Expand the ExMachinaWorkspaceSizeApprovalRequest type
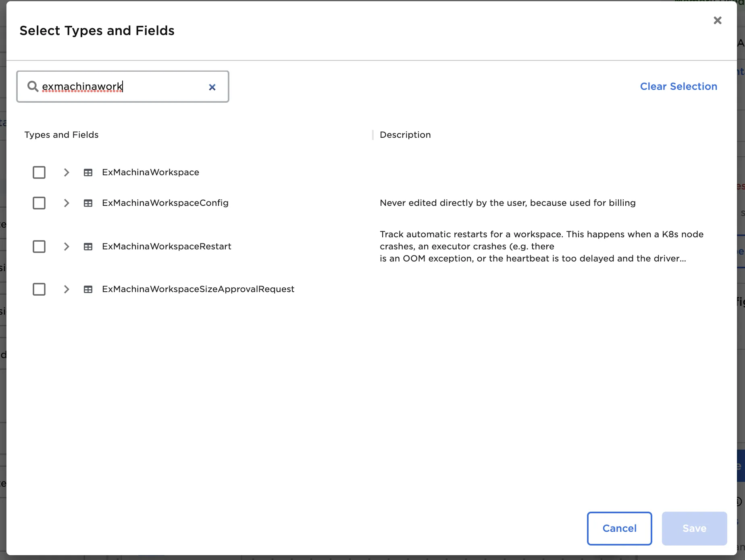Screen dimensions: 745x560 pos(66,289)
